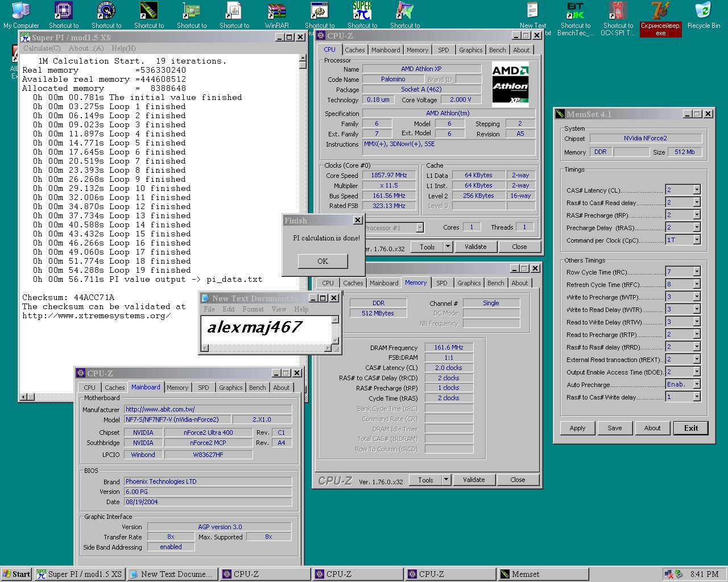Open Tools dropdown arrow in top CPU-Z window

point(448,247)
